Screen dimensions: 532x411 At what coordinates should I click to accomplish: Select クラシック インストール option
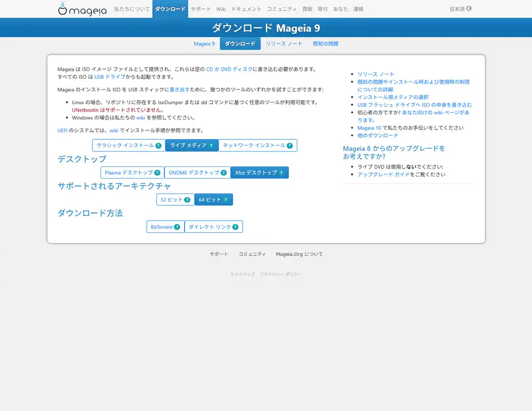[129, 146]
